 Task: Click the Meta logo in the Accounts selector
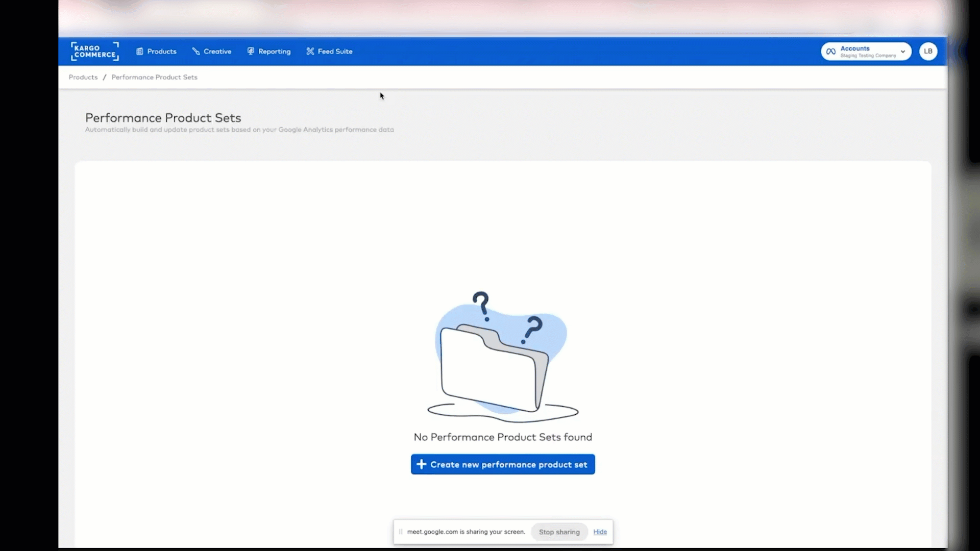click(831, 51)
